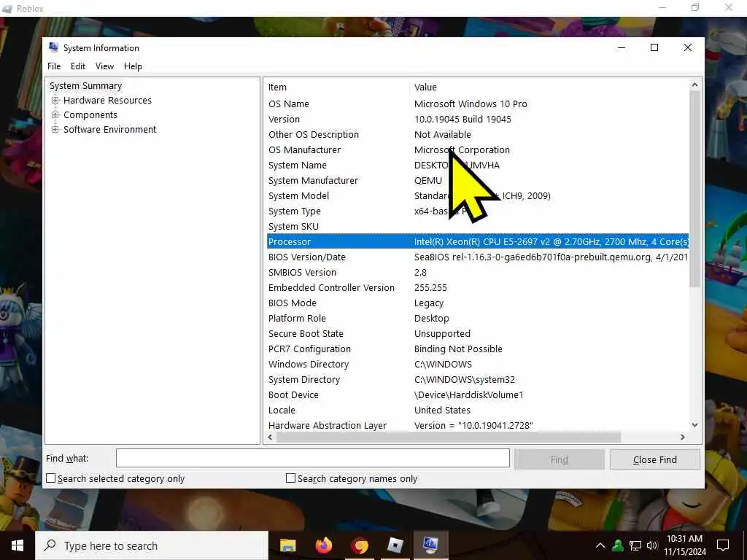Select Software Environment label
This screenshot has height=560, width=747.
pyautogui.click(x=110, y=130)
